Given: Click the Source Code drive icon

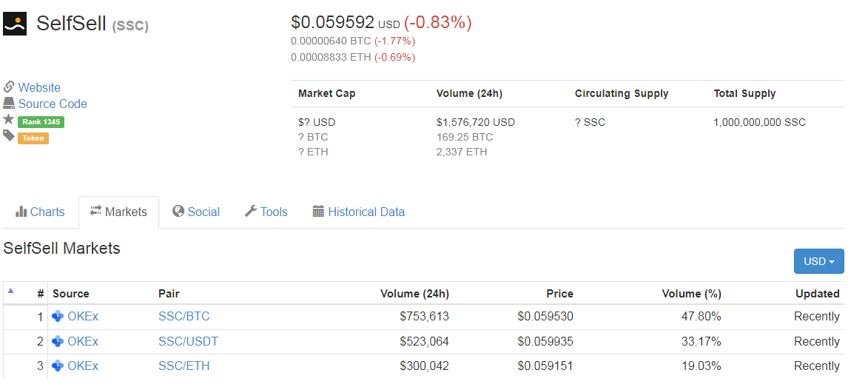Looking at the screenshot, I should coord(9,104).
